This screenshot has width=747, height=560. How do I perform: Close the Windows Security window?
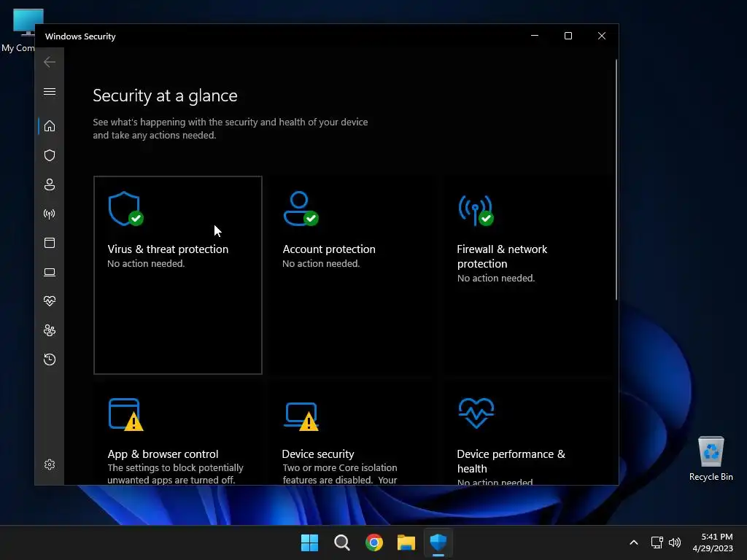pos(602,36)
